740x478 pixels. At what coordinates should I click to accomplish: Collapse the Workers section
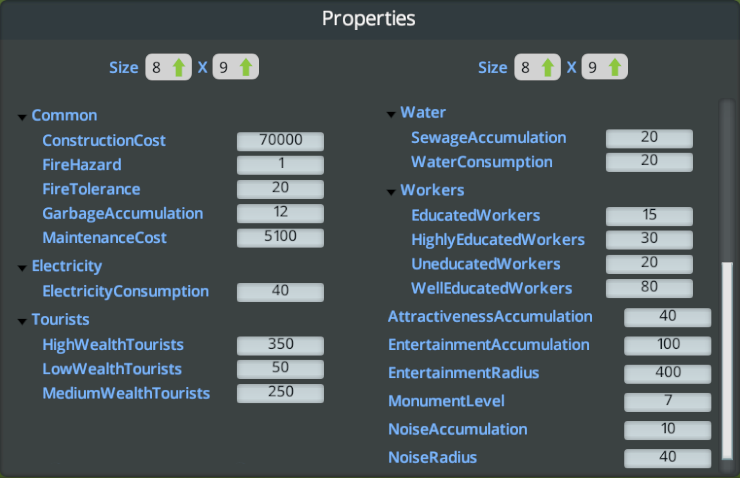(391, 191)
